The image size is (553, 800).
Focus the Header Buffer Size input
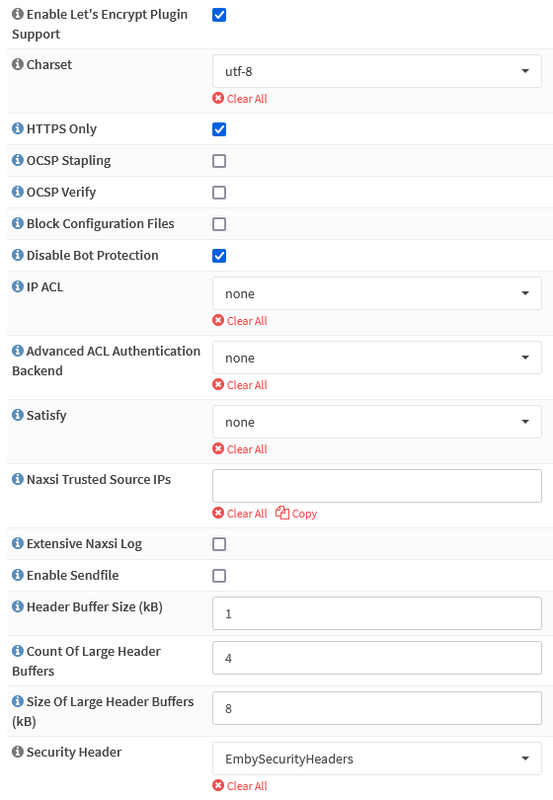click(377, 614)
